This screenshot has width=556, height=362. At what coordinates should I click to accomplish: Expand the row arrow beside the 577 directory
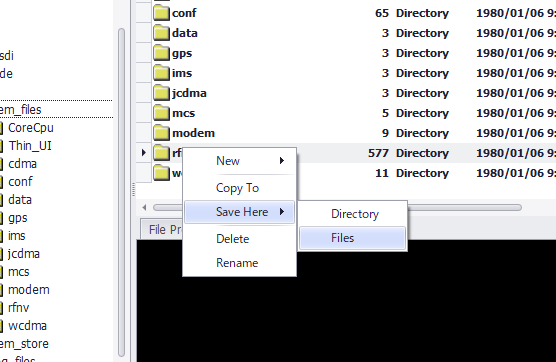[x=144, y=153]
